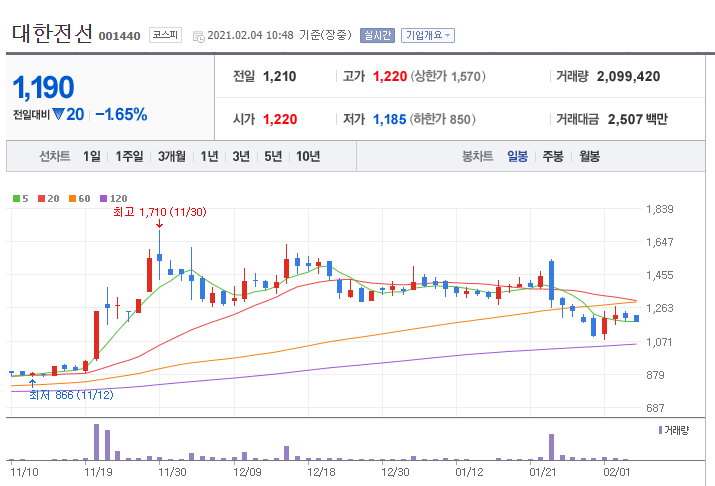The height and width of the screenshot is (486, 715).
Task: Select the 5년 line chart tab
Action: [x=273, y=156]
